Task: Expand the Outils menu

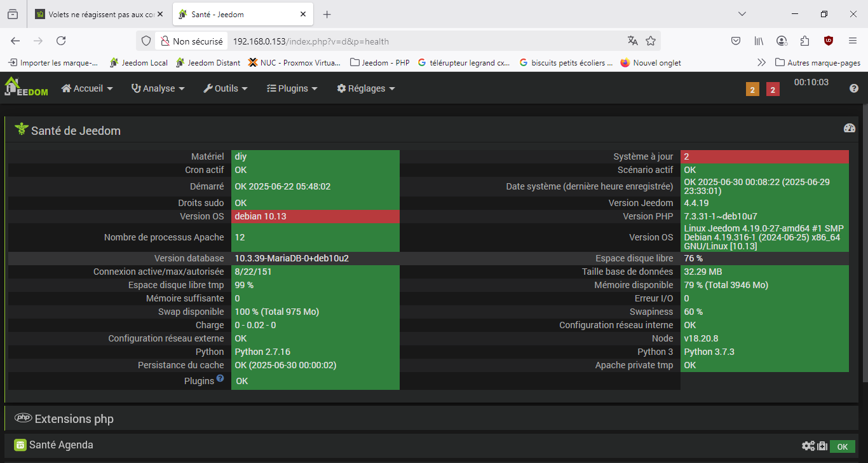Action: click(226, 88)
